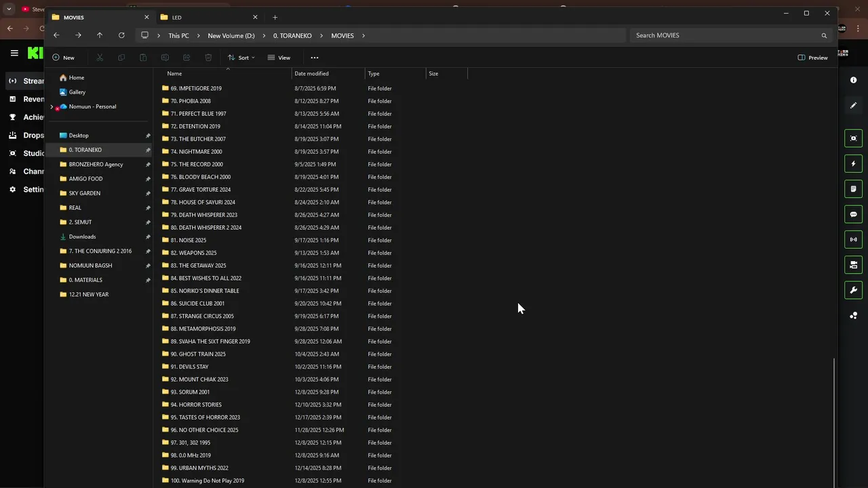The height and width of the screenshot is (488, 868).
Task: Click the screen capture icon in Kick panel
Action: tap(853, 138)
